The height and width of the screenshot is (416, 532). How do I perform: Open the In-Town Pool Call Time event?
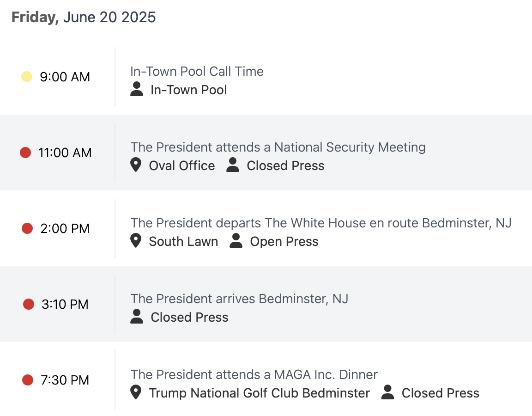(x=197, y=71)
